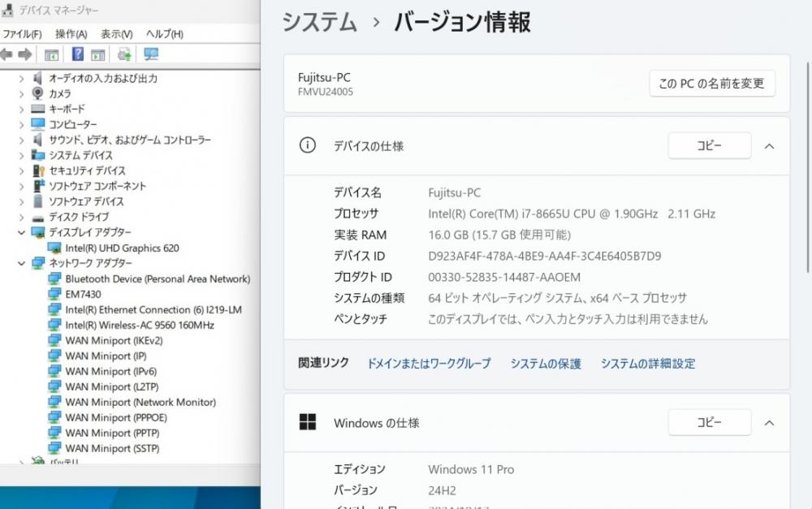The image size is (812, 509).
Task: Click the monitor scan hardware toolbar icon
Action: (151, 54)
